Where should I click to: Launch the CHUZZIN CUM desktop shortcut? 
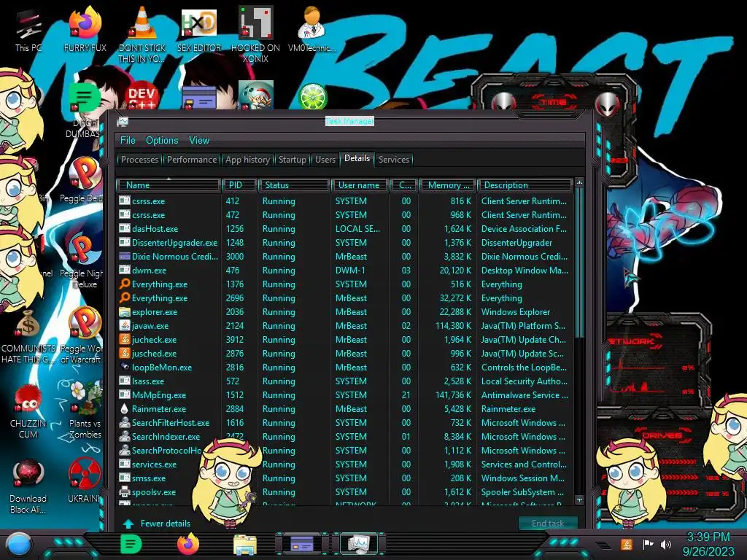click(x=28, y=411)
